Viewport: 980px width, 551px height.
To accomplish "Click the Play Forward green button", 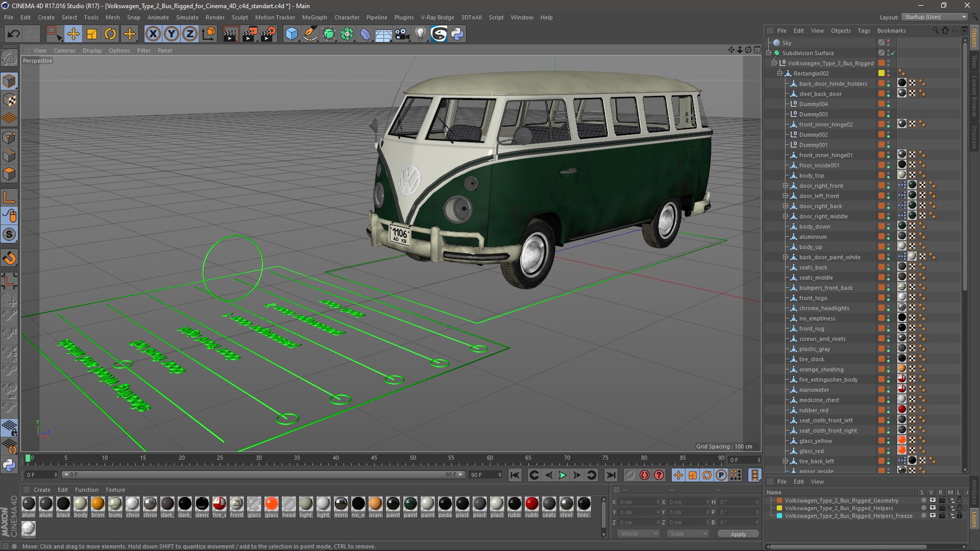I will coord(562,475).
